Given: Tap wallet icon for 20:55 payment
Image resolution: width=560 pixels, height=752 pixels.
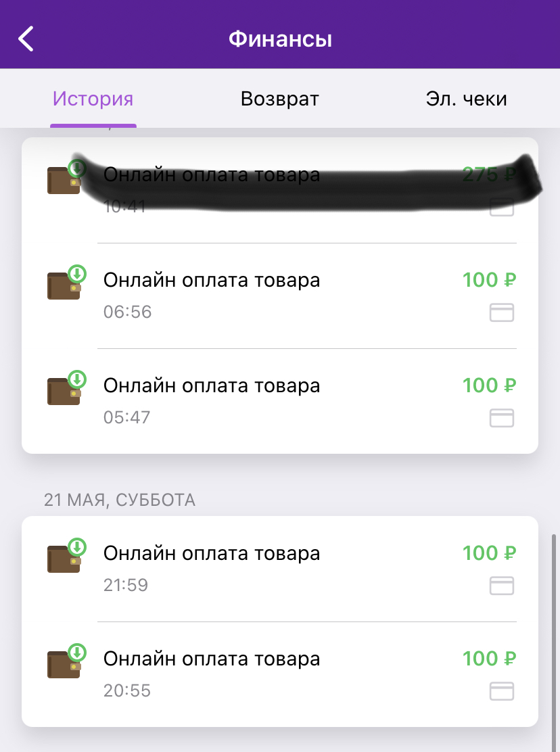Looking at the screenshot, I should click(x=66, y=661).
